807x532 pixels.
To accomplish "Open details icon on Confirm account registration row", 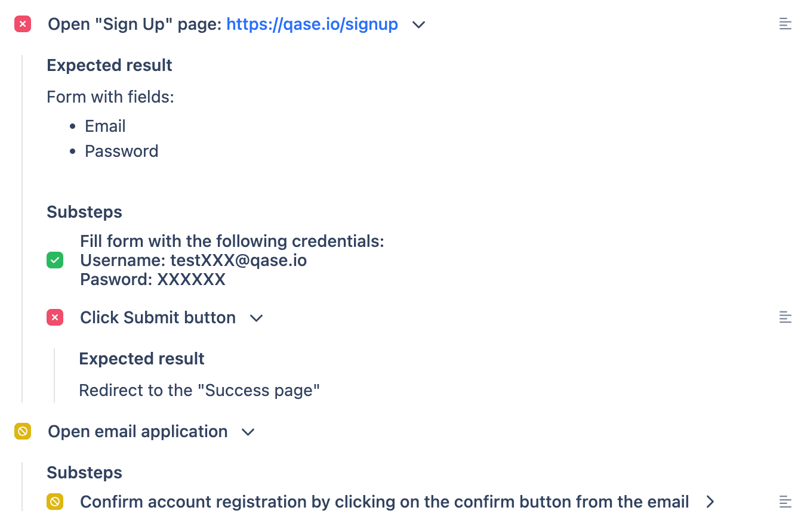I will (x=786, y=502).
